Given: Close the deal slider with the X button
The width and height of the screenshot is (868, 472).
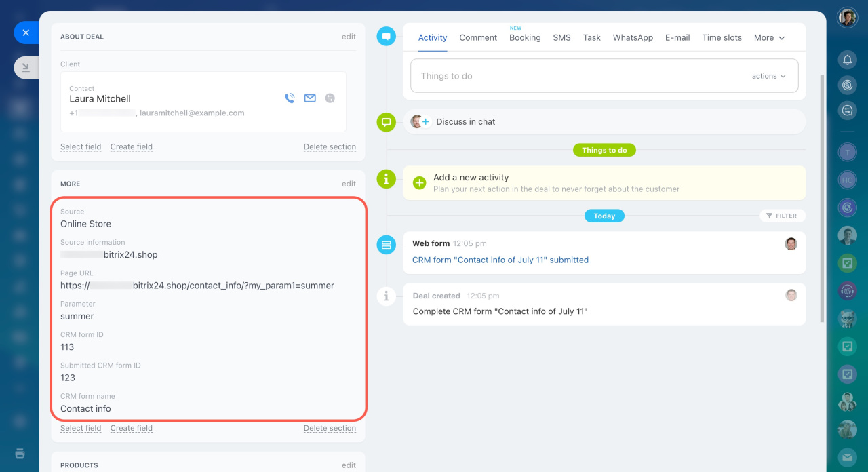Looking at the screenshot, I should coord(26,33).
